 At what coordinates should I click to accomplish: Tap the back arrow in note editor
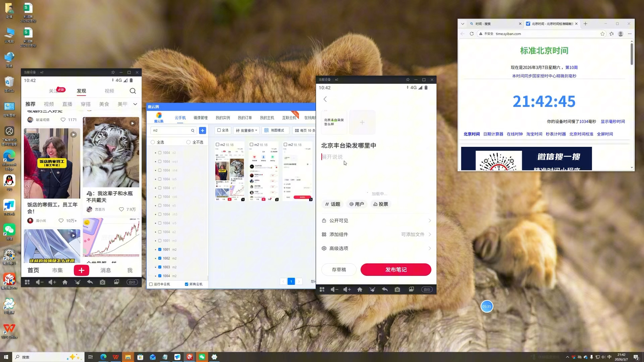pos(325,99)
